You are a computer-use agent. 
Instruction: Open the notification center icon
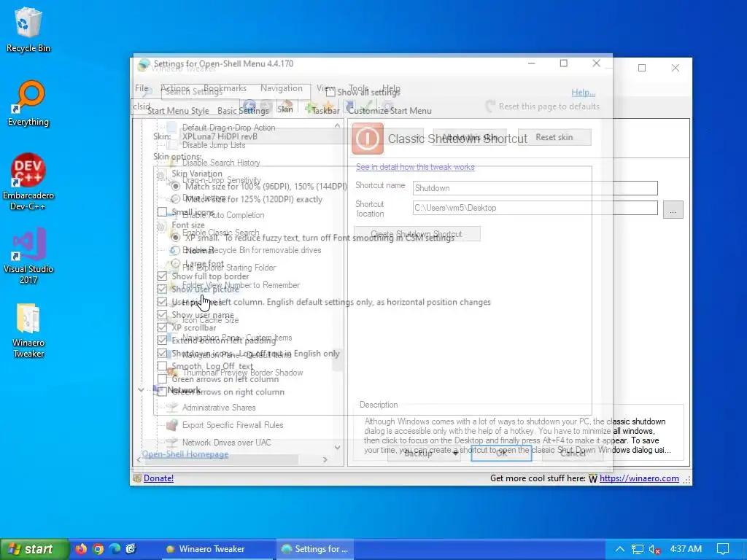[x=723, y=550]
